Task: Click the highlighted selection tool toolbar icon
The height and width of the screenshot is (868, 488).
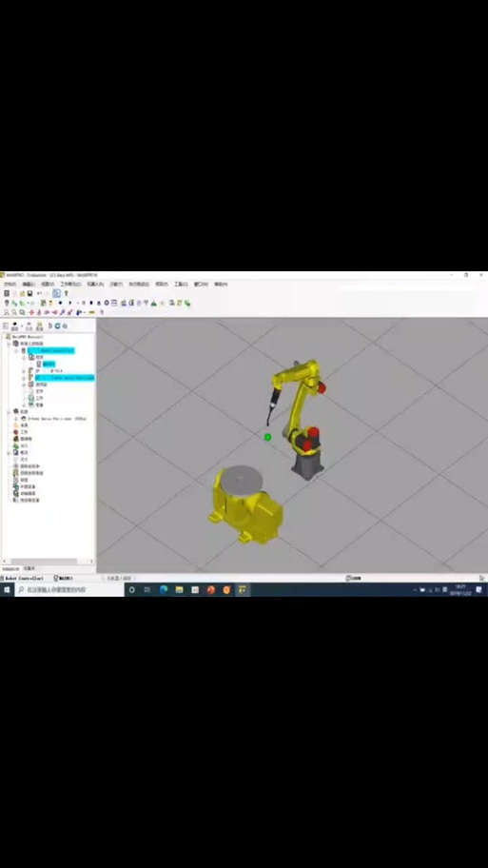Action: tap(56, 293)
